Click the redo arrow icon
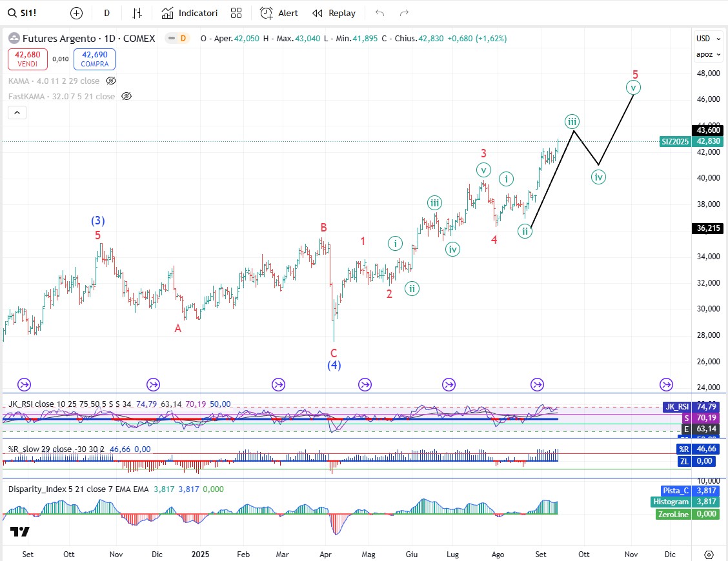The width and height of the screenshot is (728, 561). tap(405, 13)
